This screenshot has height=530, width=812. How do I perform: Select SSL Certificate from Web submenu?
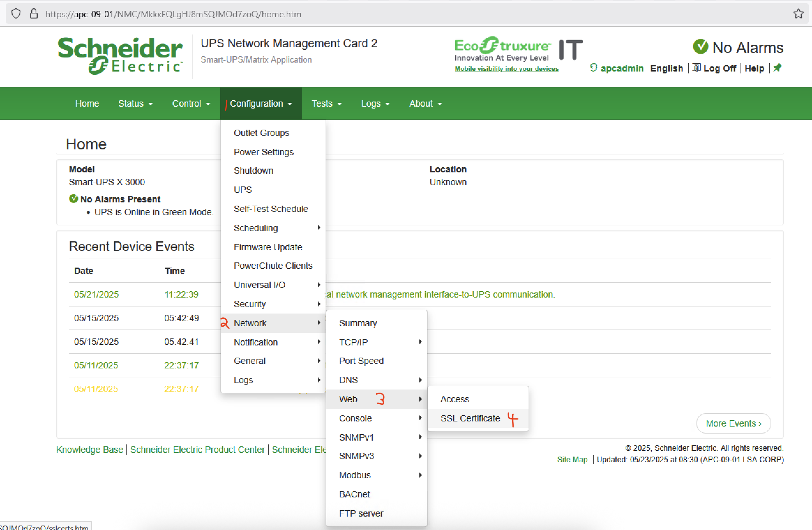(478, 418)
